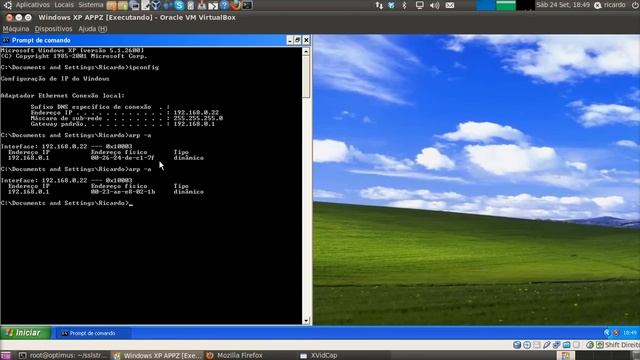Switch to Windows XP APPZ window in bottom panel
This screenshot has width=640, height=360.
tap(158, 356)
